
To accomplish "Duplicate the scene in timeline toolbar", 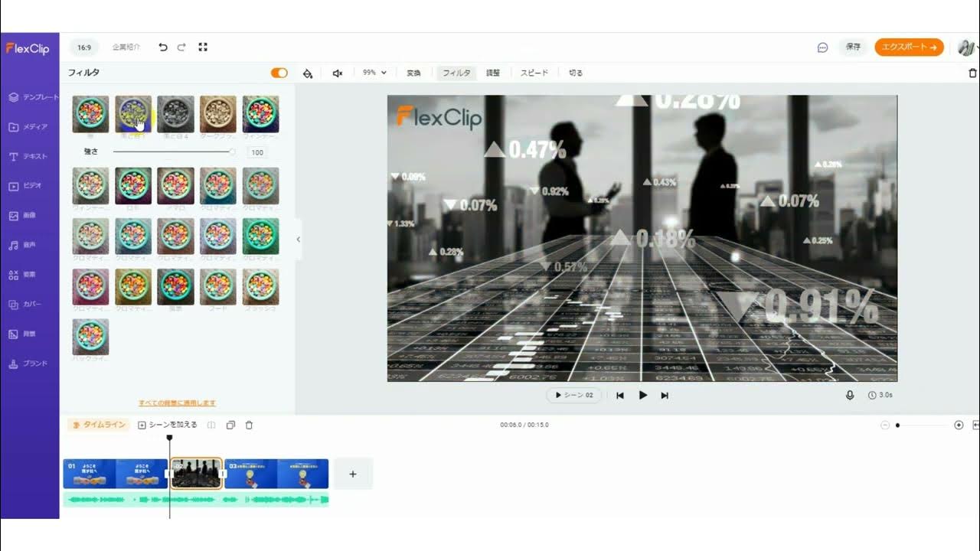I will (230, 425).
